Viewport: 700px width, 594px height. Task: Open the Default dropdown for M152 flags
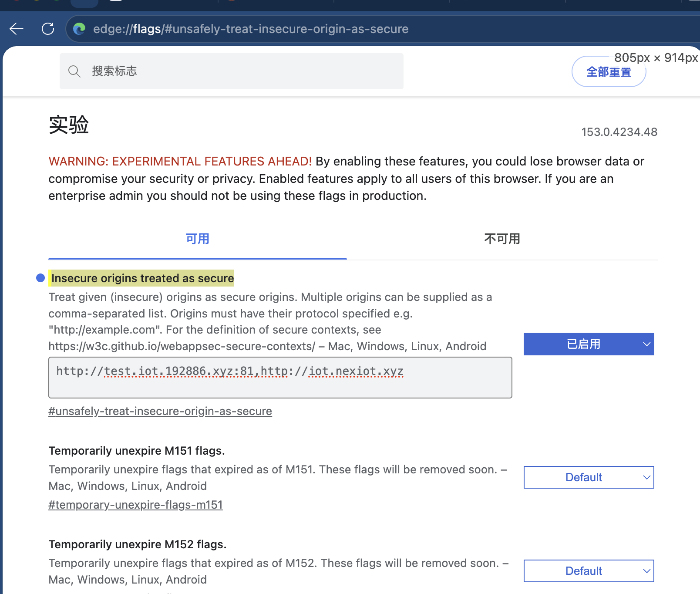tap(589, 571)
